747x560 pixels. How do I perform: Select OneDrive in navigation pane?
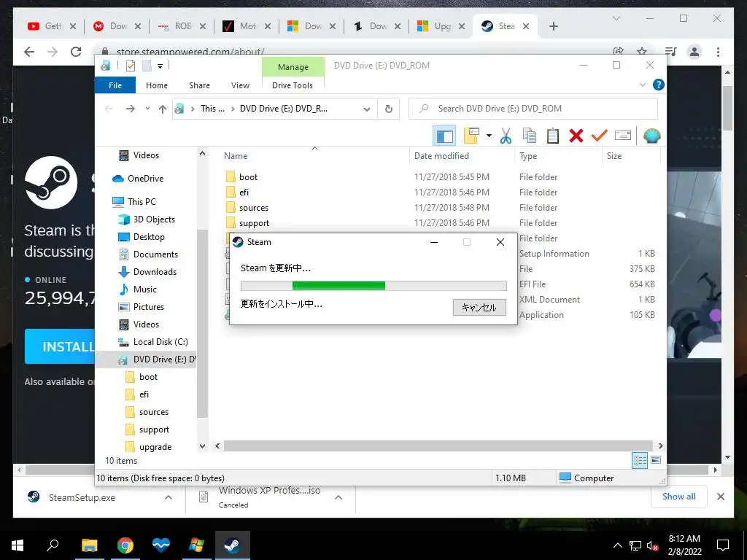145,179
